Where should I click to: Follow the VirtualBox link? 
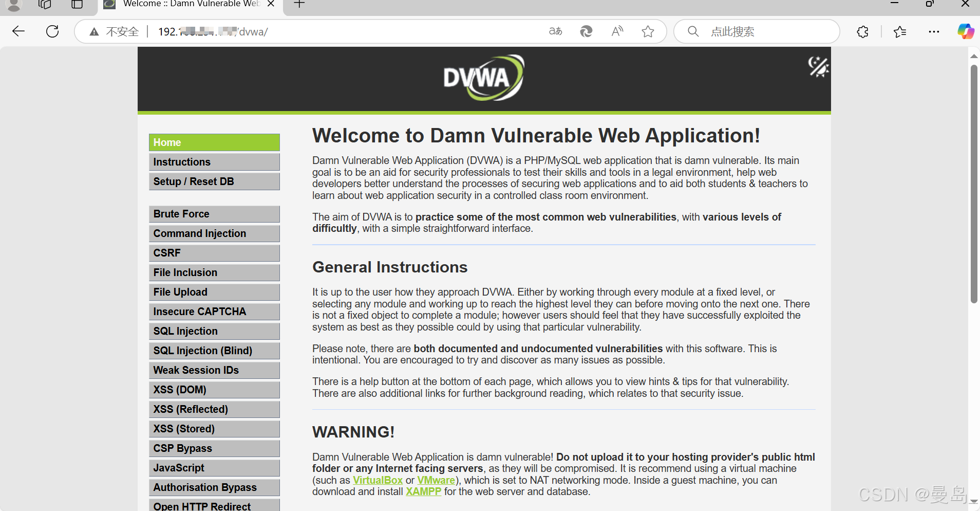point(378,480)
